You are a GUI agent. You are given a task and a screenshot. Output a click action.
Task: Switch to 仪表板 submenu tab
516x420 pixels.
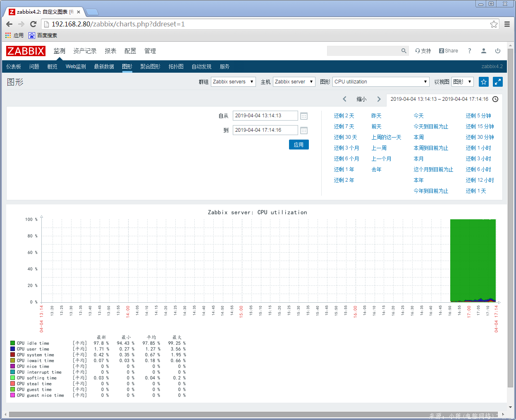pos(14,66)
